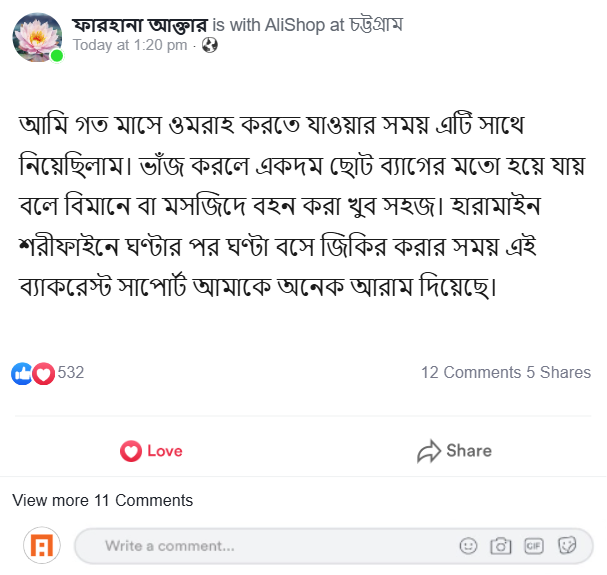Open ফারহানা আক্তার's profile name link
Image resolution: width=607 pixels, height=575 pixels.
[x=141, y=25]
